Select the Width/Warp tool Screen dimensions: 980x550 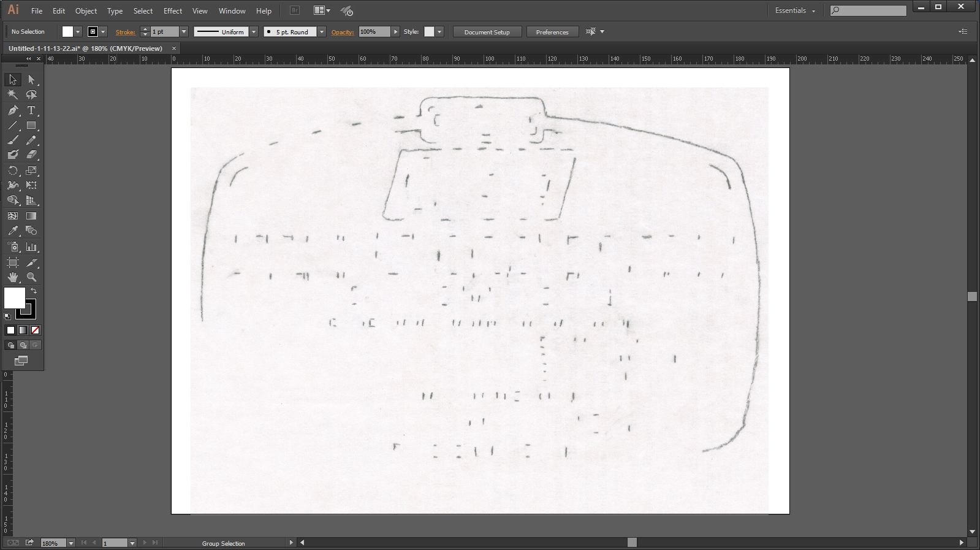pos(13,185)
